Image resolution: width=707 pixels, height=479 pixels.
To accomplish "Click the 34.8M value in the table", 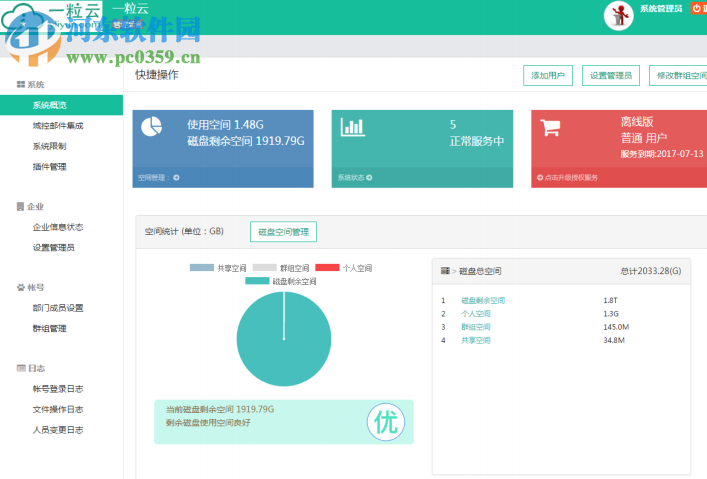I will click(x=614, y=340).
